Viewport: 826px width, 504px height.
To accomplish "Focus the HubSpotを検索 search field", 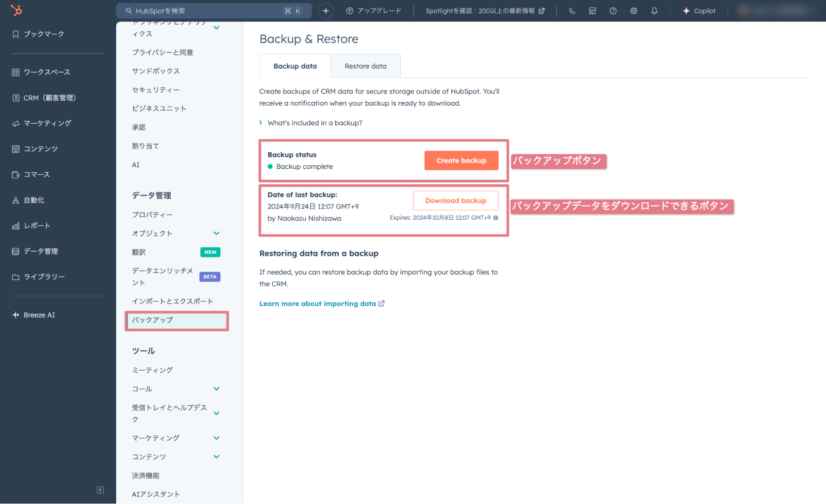I will [x=214, y=11].
